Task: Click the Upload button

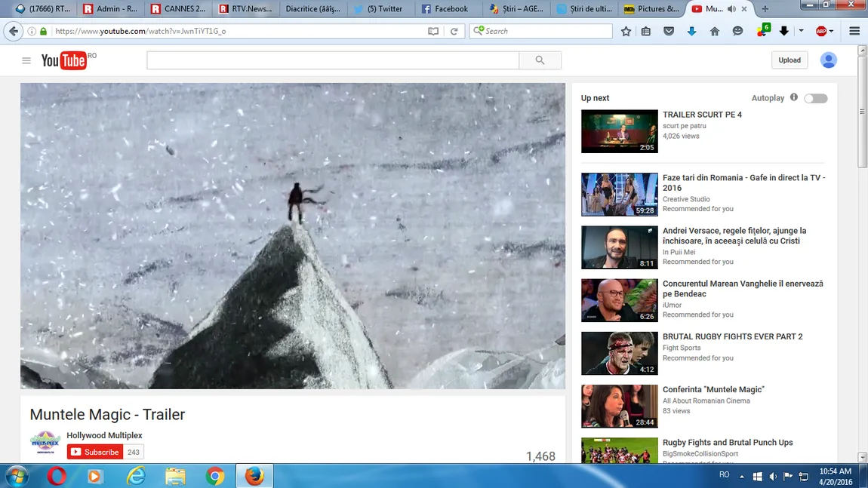Action: coord(790,60)
